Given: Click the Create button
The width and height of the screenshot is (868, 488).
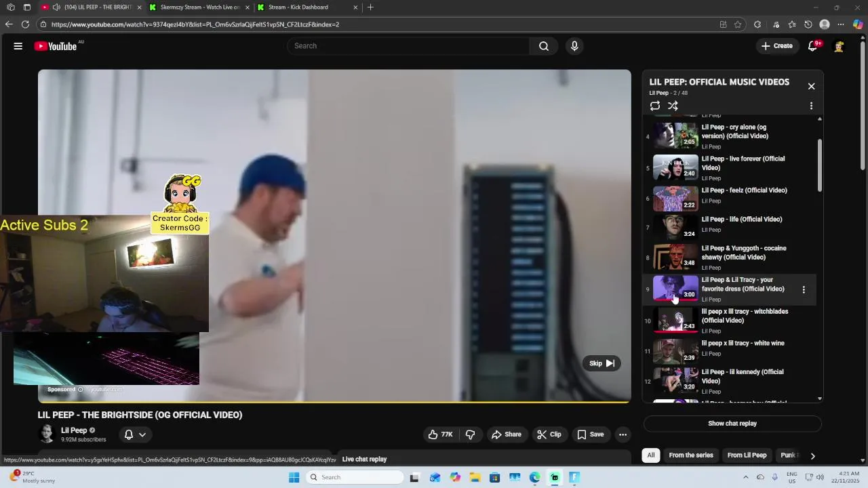Looking at the screenshot, I should click(776, 46).
